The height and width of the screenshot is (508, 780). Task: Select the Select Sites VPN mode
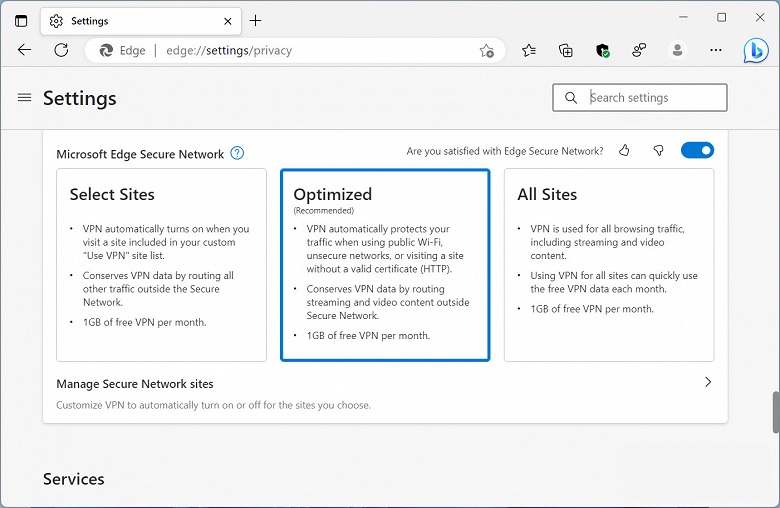(x=161, y=264)
